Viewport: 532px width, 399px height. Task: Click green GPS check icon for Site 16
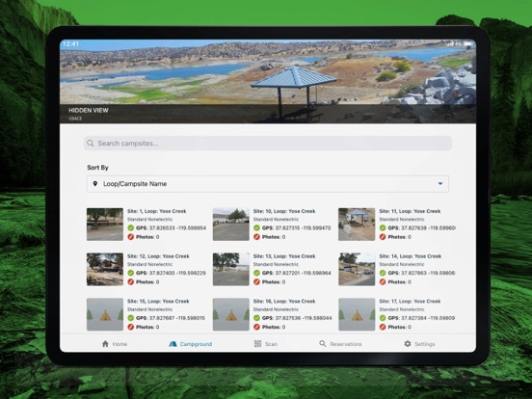pos(256,318)
